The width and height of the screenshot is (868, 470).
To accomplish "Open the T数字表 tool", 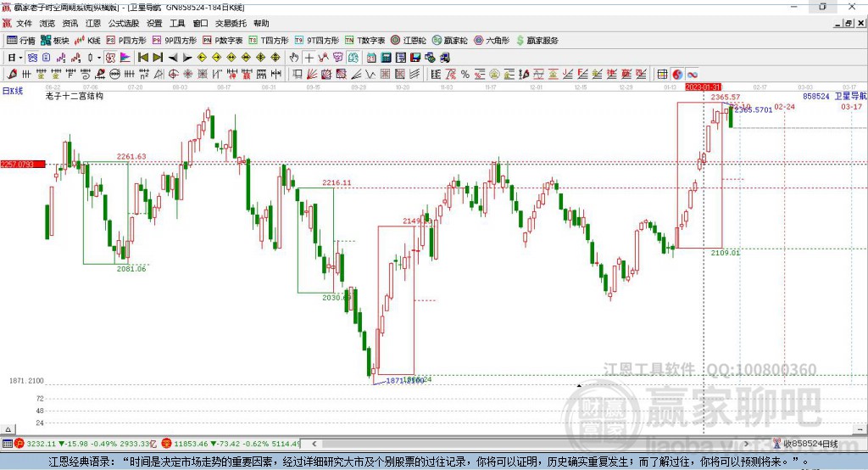I will (x=364, y=41).
